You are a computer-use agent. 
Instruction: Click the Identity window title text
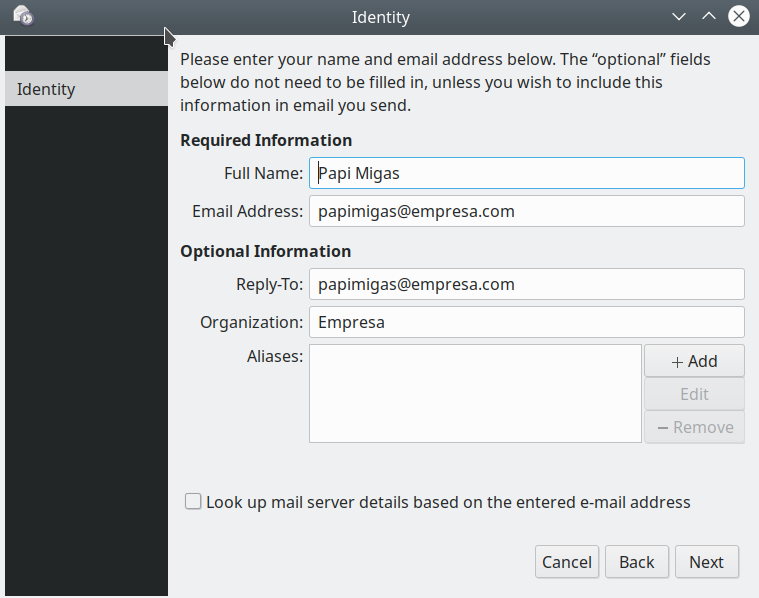[380, 17]
